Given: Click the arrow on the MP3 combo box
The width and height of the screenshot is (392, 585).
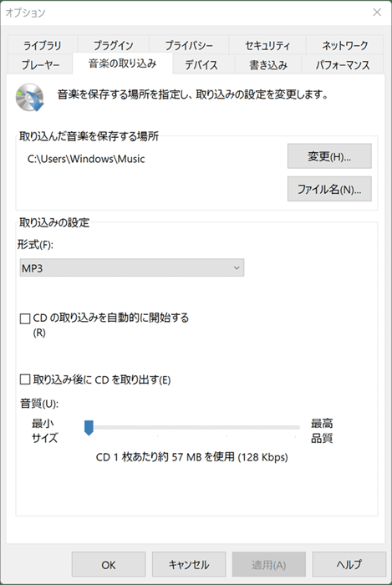Looking at the screenshot, I should (x=236, y=268).
